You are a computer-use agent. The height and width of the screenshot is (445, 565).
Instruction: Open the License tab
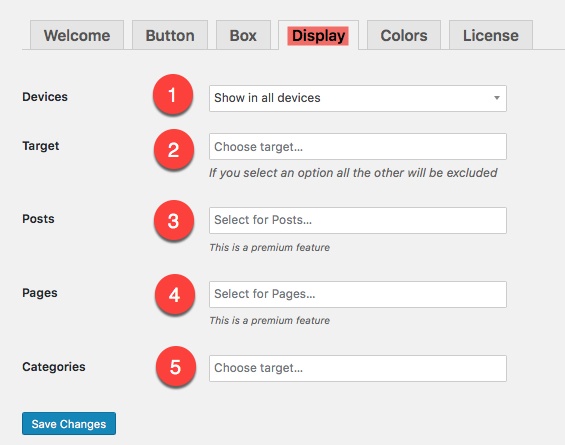coord(491,35)
